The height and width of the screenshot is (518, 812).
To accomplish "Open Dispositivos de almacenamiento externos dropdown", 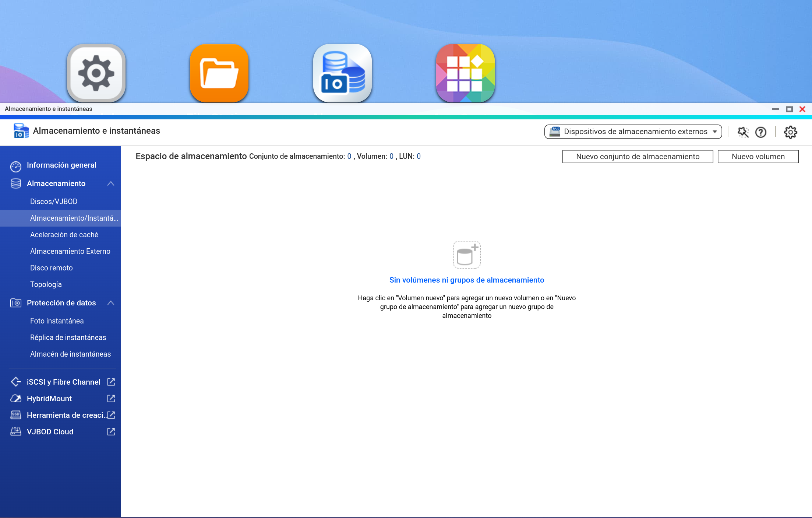I will pyautogui.click(x=633, y=132).
